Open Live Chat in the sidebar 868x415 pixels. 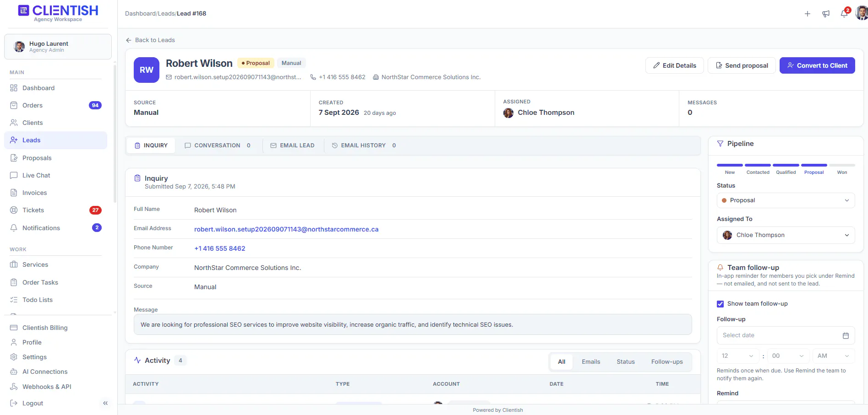[55, 175]
